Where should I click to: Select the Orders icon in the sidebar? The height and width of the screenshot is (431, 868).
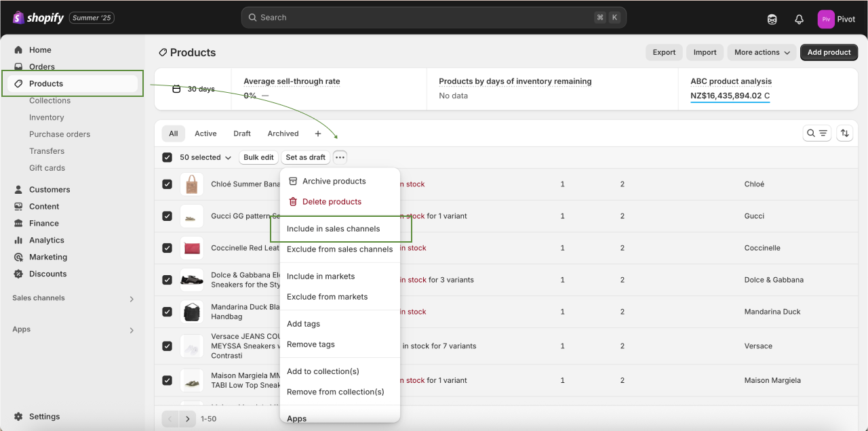click(x=18, y=66)
